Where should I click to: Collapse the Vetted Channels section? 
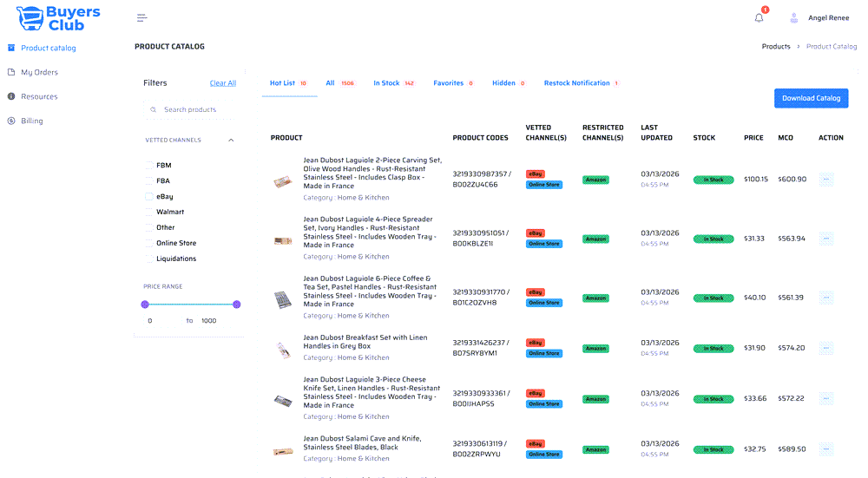[231, 140]
